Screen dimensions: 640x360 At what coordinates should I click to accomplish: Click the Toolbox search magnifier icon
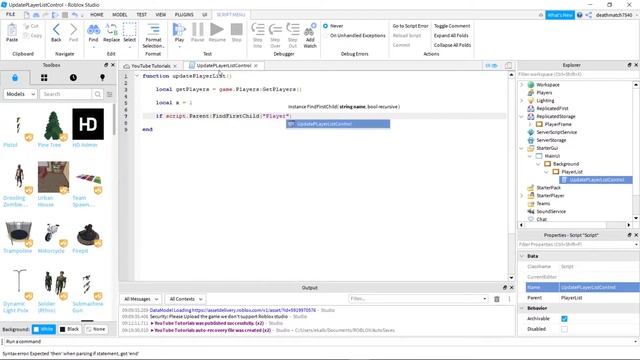[x=98, y=94]
